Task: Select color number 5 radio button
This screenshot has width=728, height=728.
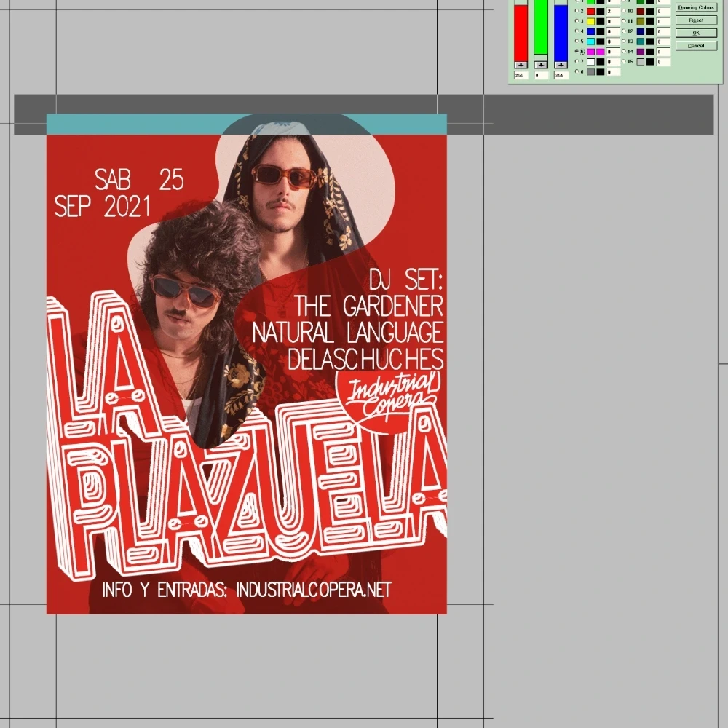Action: coord(577,41)
